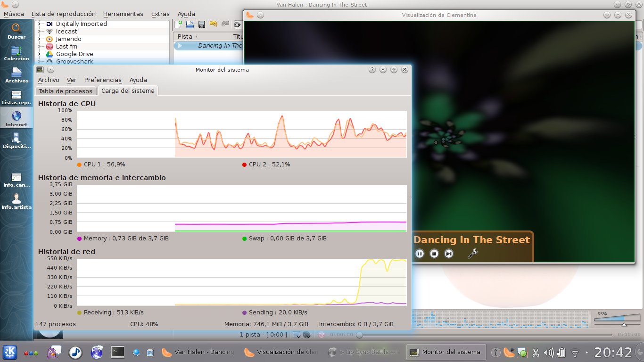Image resolution: width=644 pixels, height=362 pixels.
Task: Clear the playlist with the X arrow icon
Action: tap(238, 25)
